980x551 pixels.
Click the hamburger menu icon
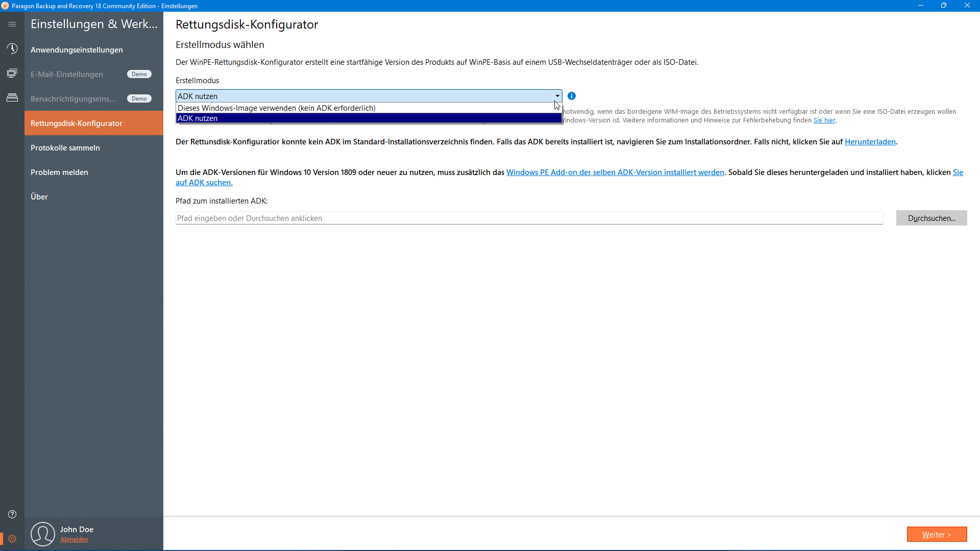(x=12, y=24)
